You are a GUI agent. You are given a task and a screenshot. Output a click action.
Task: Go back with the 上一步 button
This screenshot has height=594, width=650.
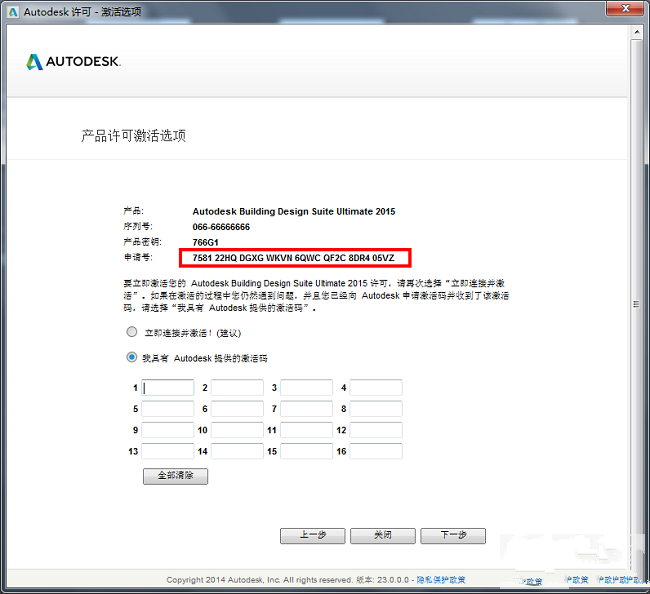coord(313,536)
